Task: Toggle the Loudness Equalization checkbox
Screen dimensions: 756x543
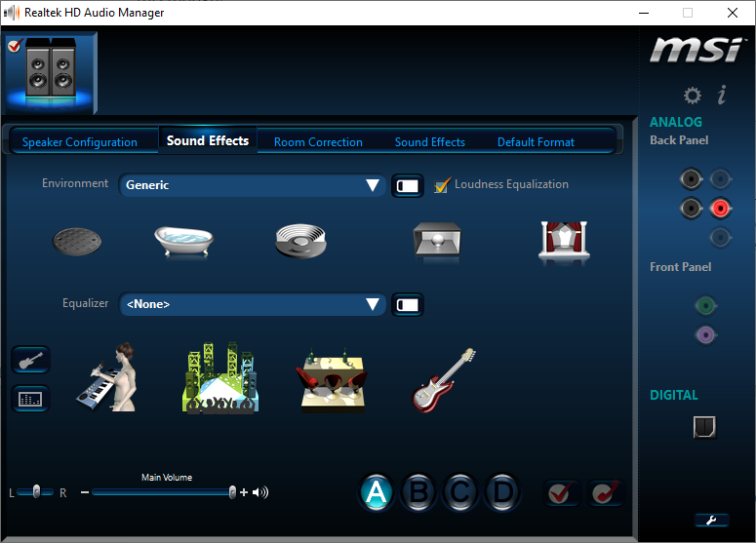Action: point(441,185)
